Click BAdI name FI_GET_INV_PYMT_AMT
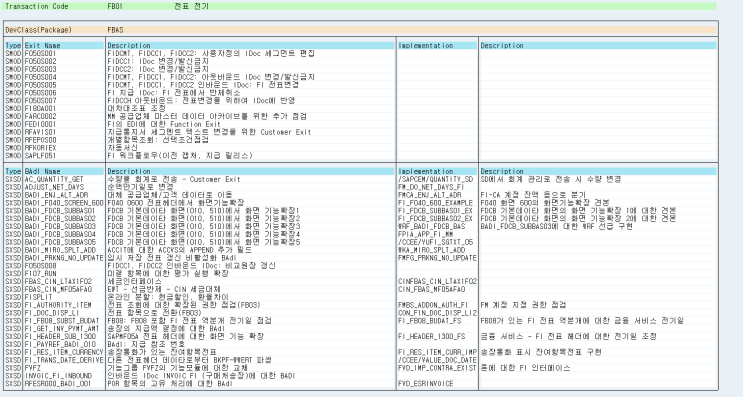The image size is (743, 397). [x=62, y=328]
